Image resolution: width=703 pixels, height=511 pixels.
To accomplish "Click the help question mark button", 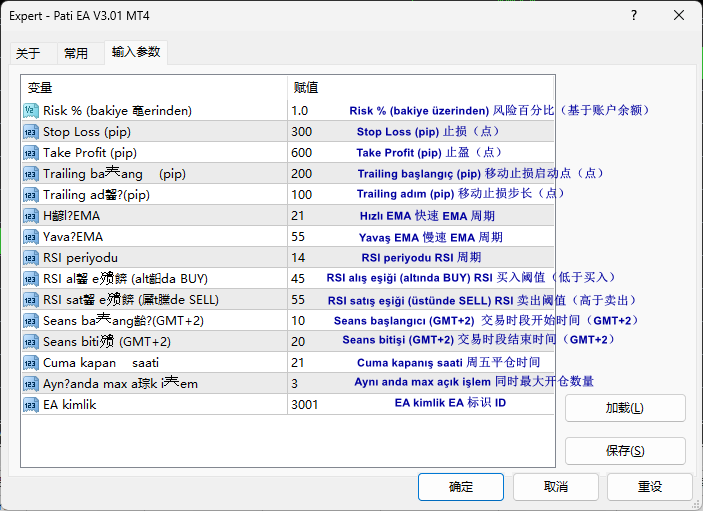I will coord(634,16).
